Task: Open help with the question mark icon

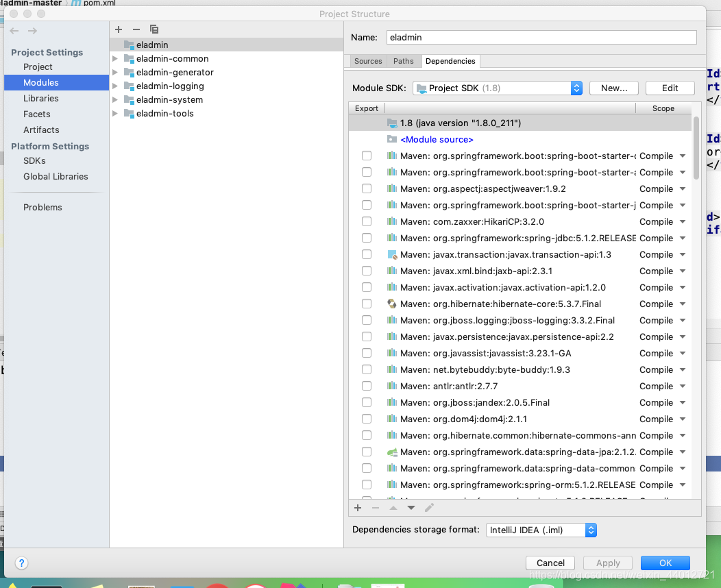Action: [21, 563]
